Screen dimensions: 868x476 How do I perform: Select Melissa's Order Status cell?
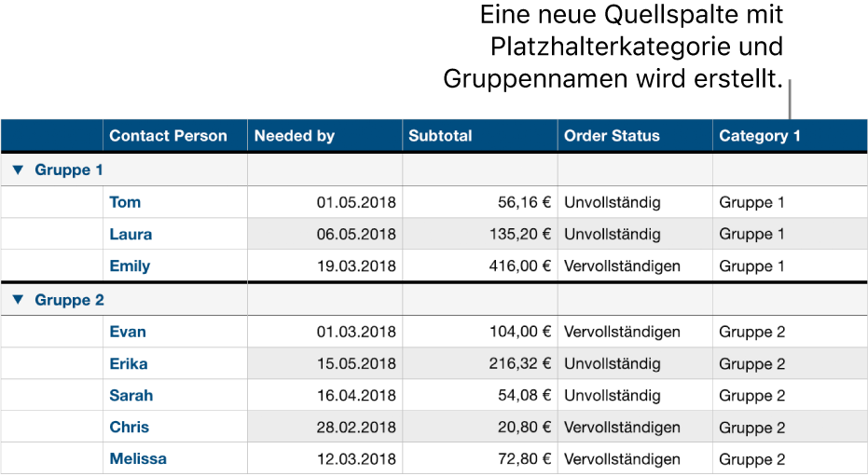tap(622, 459)
